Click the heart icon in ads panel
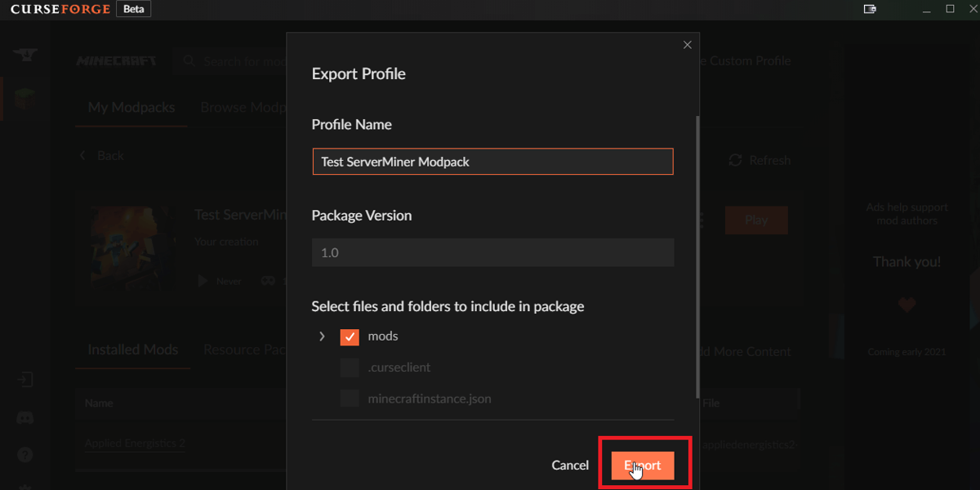980x490 pixels. point(906,306)
